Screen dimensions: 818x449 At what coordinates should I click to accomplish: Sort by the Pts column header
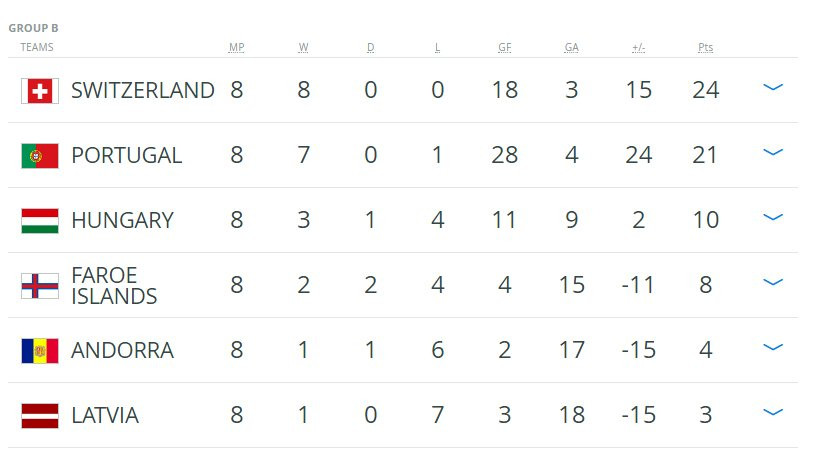pyautogui.click(x=705, y=48)
